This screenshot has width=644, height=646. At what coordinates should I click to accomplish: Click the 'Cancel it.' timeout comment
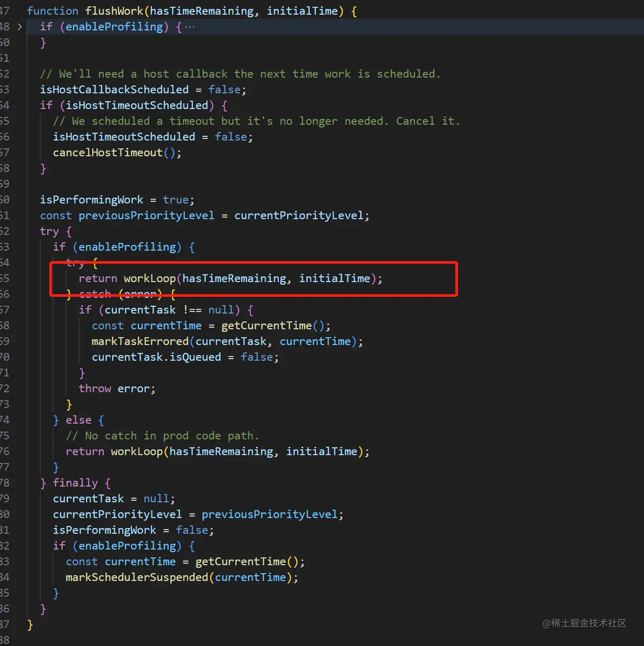[x=256, y=121]
